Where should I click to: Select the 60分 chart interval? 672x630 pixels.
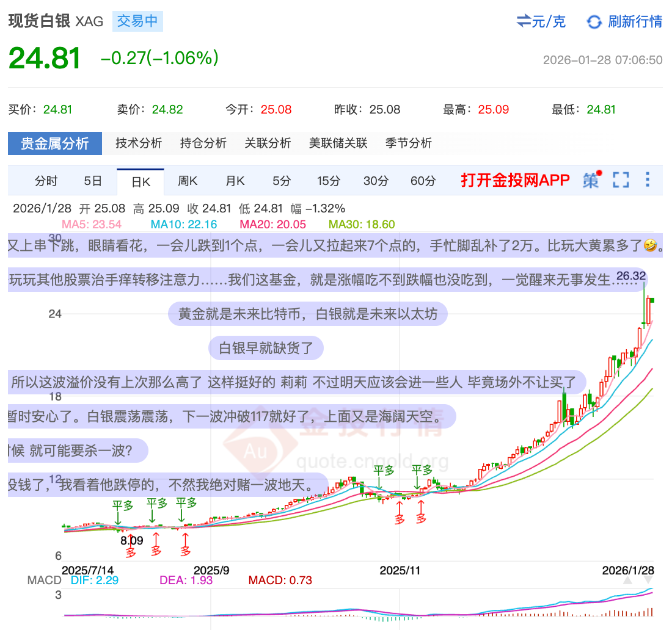coord(423,181)
